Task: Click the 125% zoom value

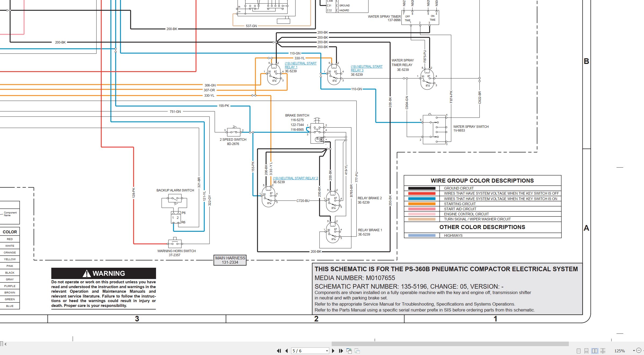Action: 619,351
